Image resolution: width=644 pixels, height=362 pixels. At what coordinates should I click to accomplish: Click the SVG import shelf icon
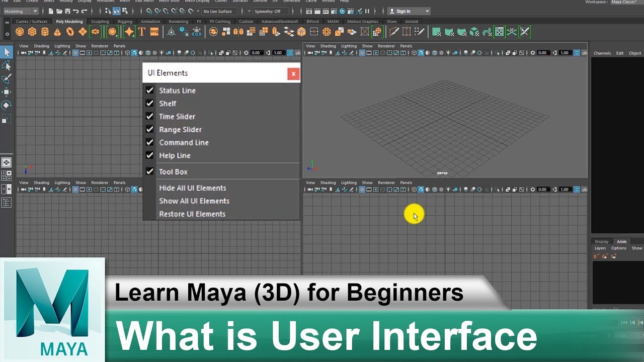[154, 32]
